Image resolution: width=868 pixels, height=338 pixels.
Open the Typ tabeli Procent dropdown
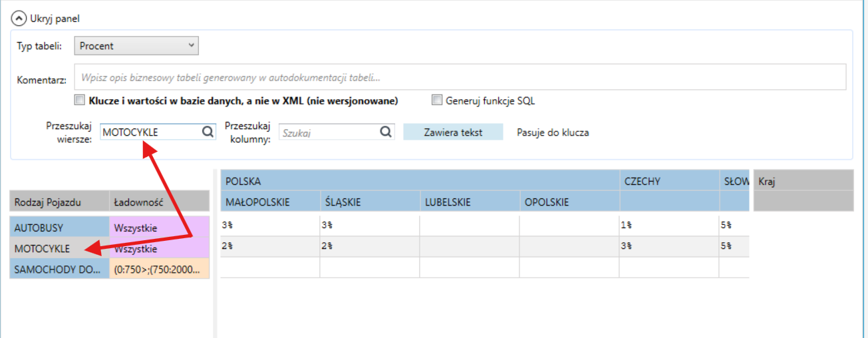(136, 46)
